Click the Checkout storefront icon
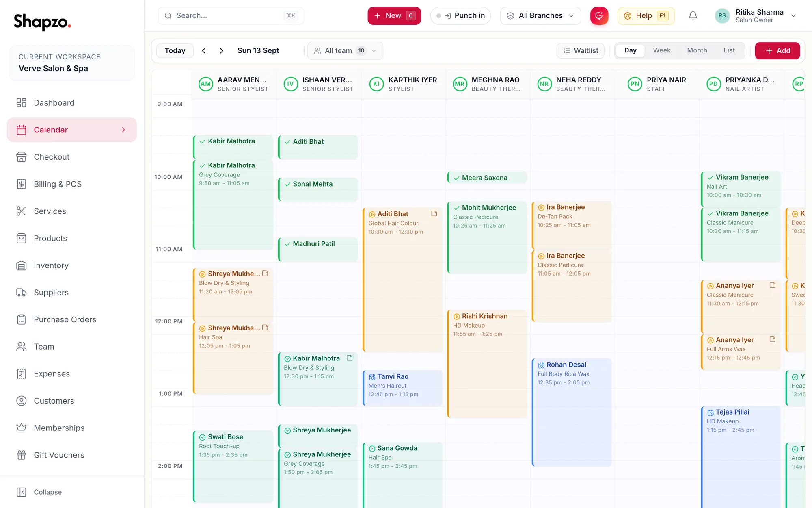 click(x=21, y=157)
